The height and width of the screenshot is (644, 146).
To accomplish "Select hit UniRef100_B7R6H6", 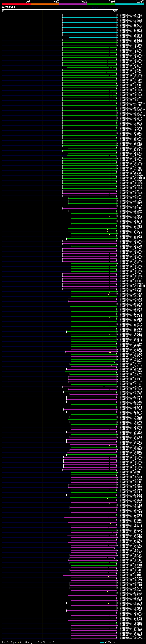I will point(131,349).
